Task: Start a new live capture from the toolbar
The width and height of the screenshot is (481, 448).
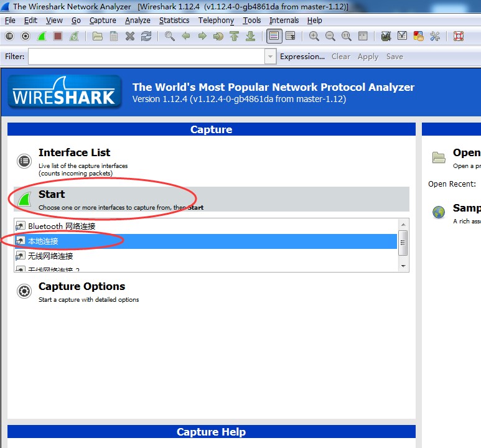Action: (42, 36)
